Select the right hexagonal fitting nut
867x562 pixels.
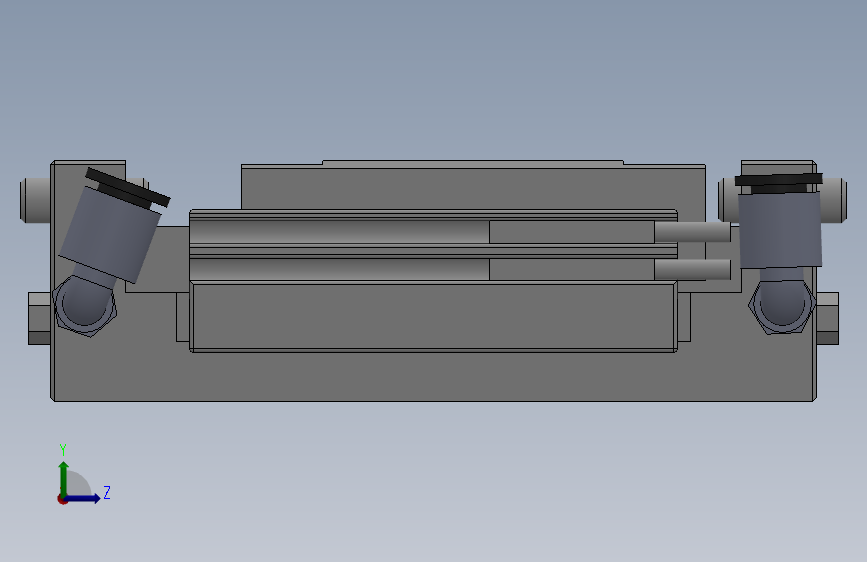(782, 306)
